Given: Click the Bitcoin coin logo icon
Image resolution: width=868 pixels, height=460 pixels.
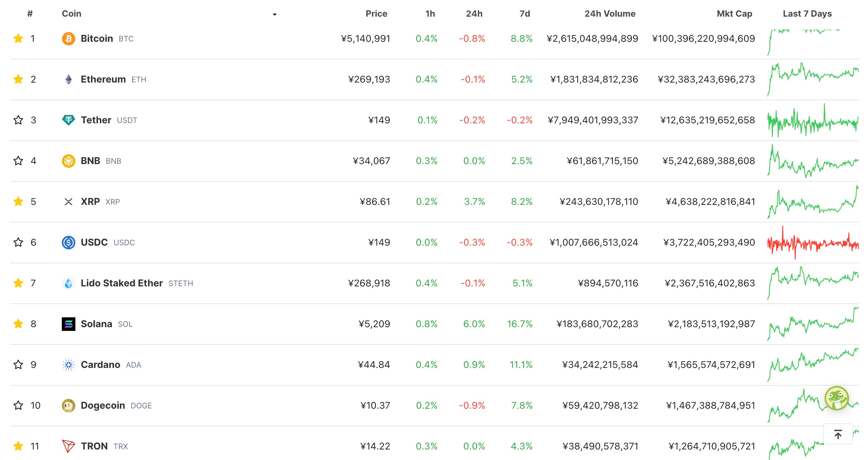Looking at the screenshot, I should click(68, 39).
